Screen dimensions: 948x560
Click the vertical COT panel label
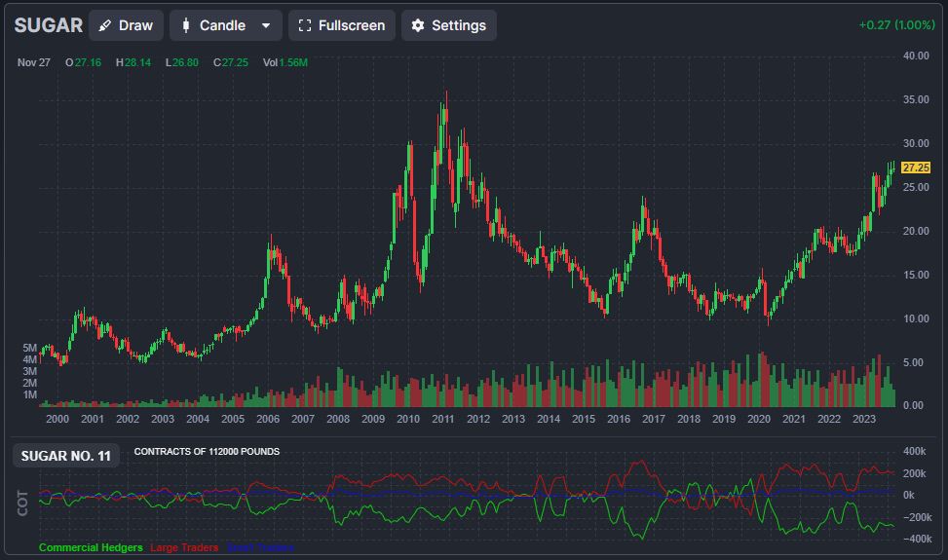pos(23,501)
